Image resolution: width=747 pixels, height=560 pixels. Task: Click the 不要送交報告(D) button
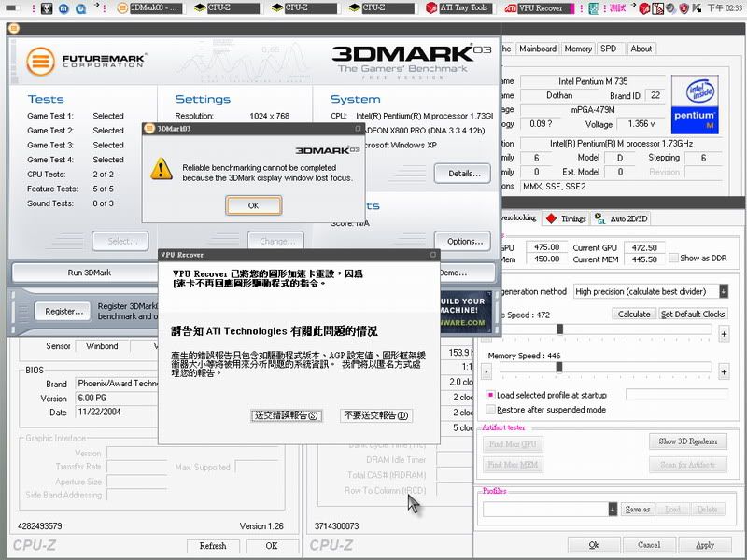[x=376, y=415]
